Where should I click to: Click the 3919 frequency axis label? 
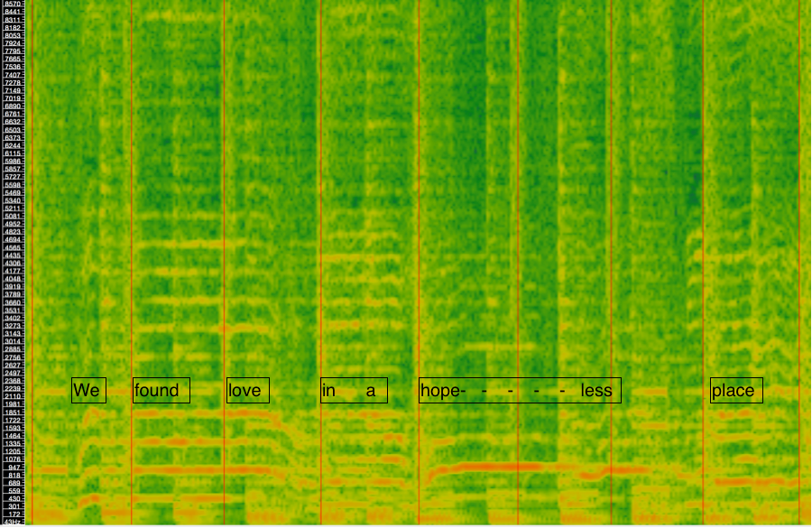(x=13, y=286)
